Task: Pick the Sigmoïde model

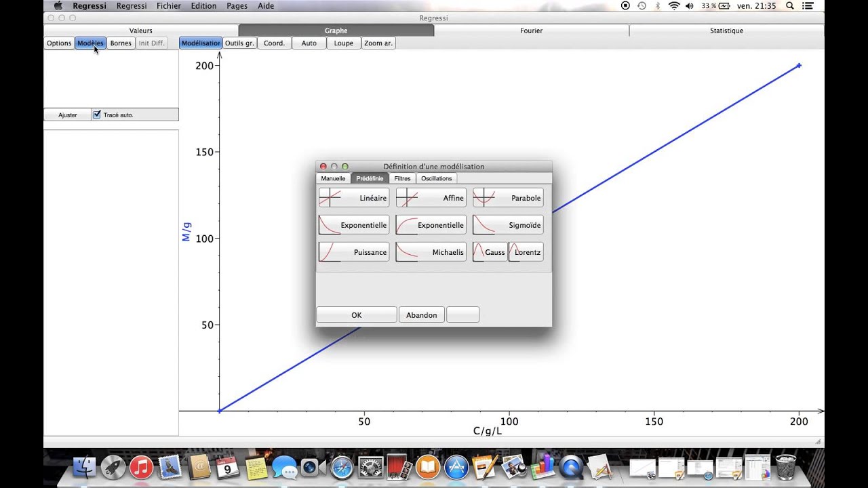Action: coord(508,225)
